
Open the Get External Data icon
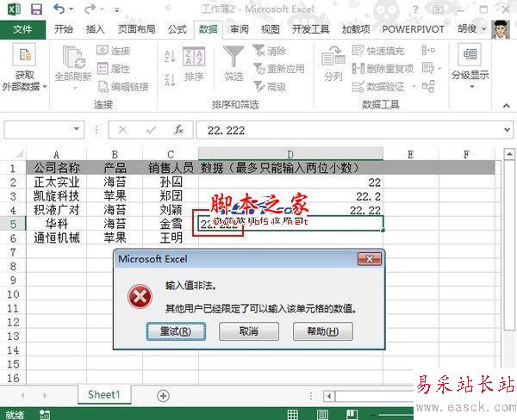tap(24, 55)
